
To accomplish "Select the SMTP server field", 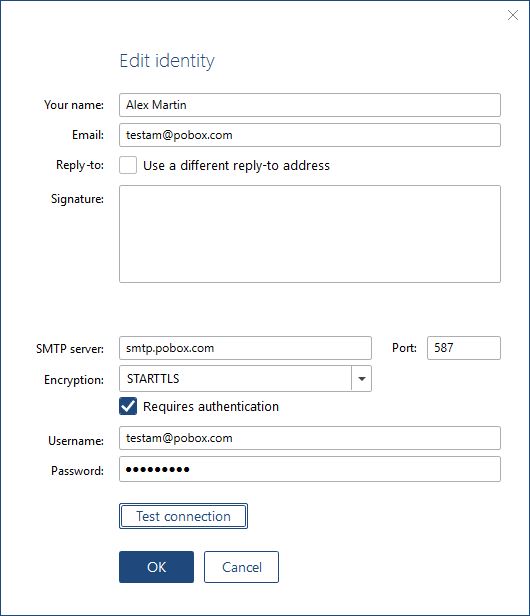I will (245, 348).
